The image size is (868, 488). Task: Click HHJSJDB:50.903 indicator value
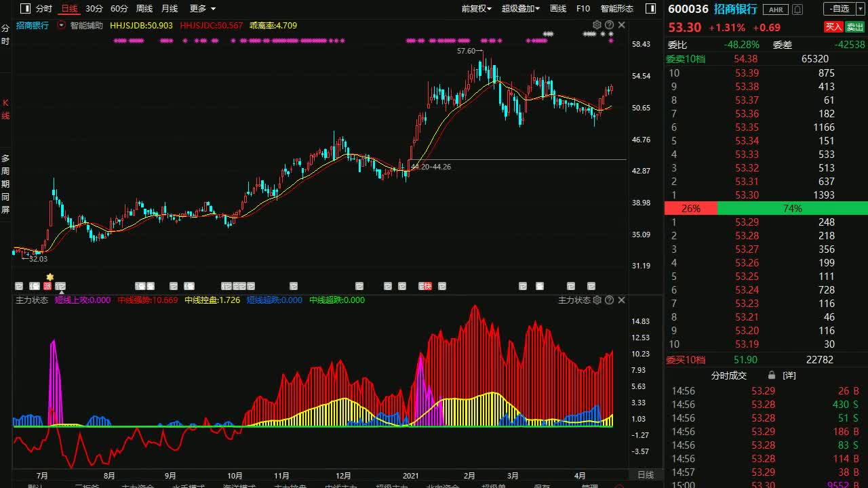point(141,25)
